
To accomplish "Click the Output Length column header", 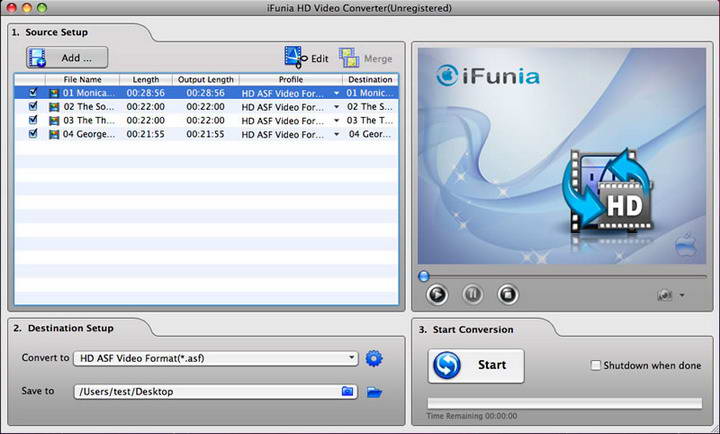I will pos(204,79).
